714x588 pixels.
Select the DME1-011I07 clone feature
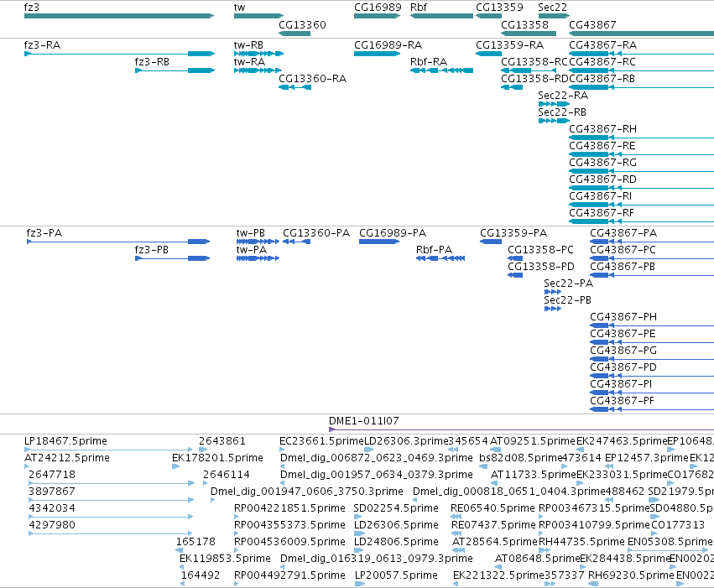[x=521, y=429]
